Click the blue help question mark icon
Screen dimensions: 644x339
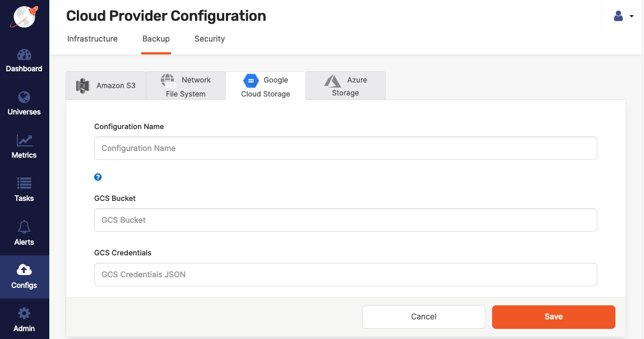click(98, 177)
